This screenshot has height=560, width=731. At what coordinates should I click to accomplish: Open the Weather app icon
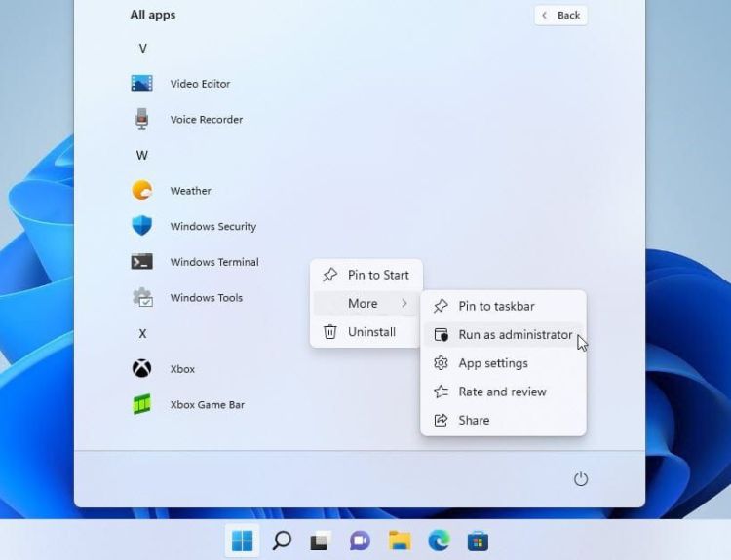142,191
